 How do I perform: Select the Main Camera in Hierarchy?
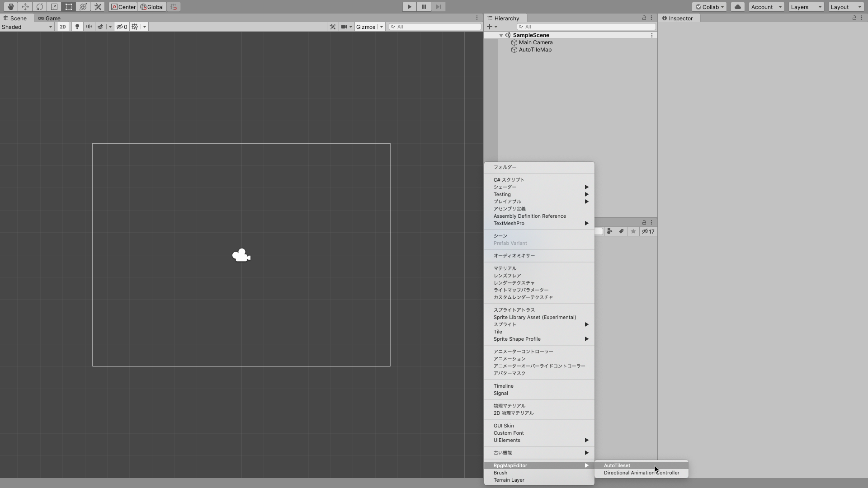click(535, 42)
